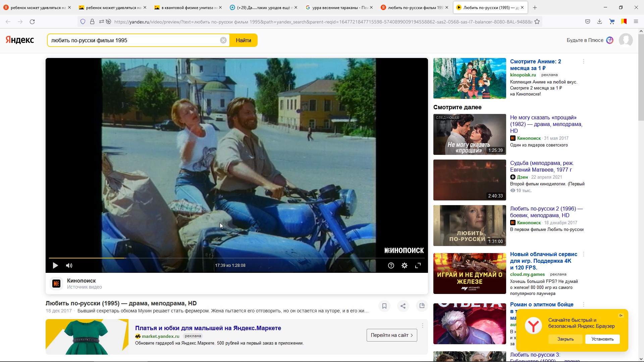Image resolution: width=644 pixels, height=362 pixels.
Task: Open options menu for the anime ad
Action: point(584,62)
